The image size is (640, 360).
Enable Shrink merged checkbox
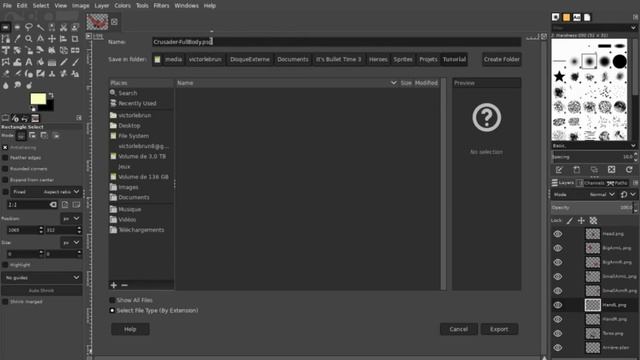5,302
